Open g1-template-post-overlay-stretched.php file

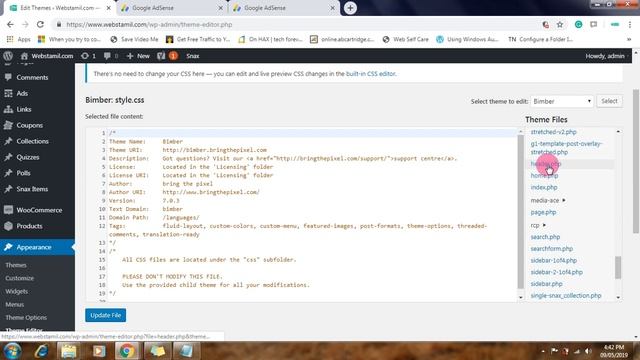[567, 148]
